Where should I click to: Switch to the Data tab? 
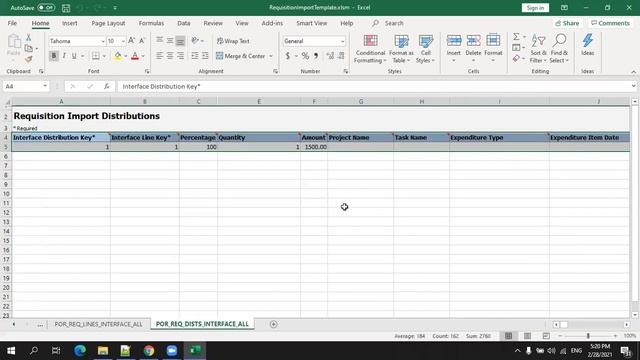point(184,23)
